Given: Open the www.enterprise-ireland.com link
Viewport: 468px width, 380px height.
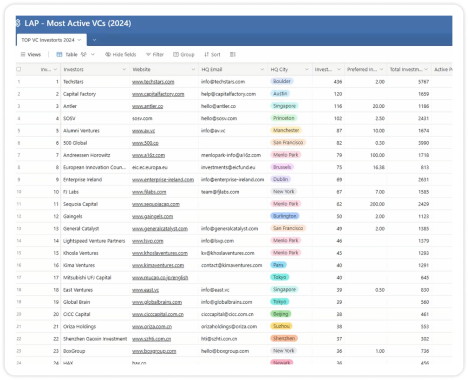Looking at the screenshot, I should [x=163, y=180].
